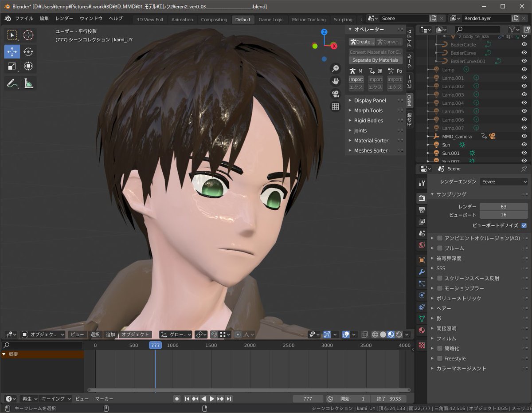Pin the Scene properties panel

(524, 169)
